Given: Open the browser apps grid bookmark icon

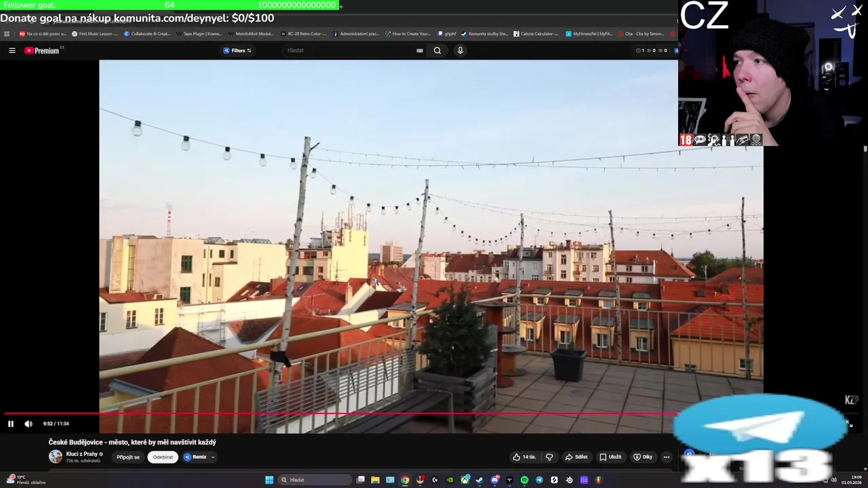Looking at the screenshot, I should (7, 34).
